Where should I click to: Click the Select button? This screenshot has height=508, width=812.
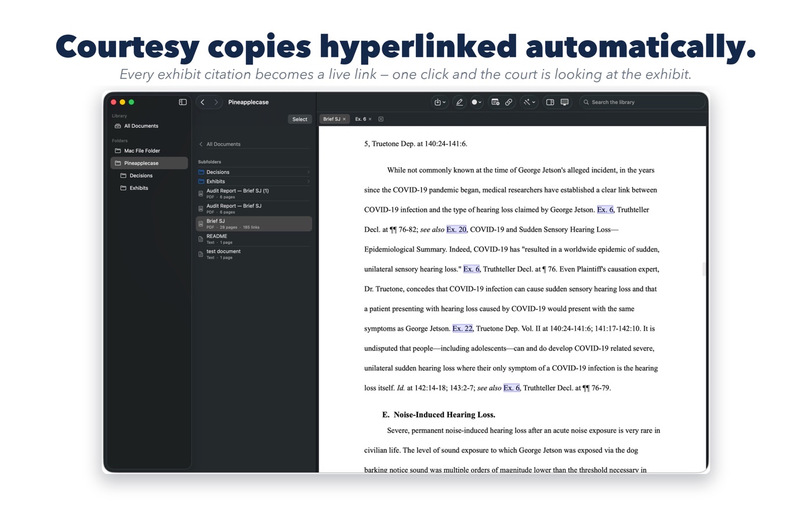(x=300, y=119)
